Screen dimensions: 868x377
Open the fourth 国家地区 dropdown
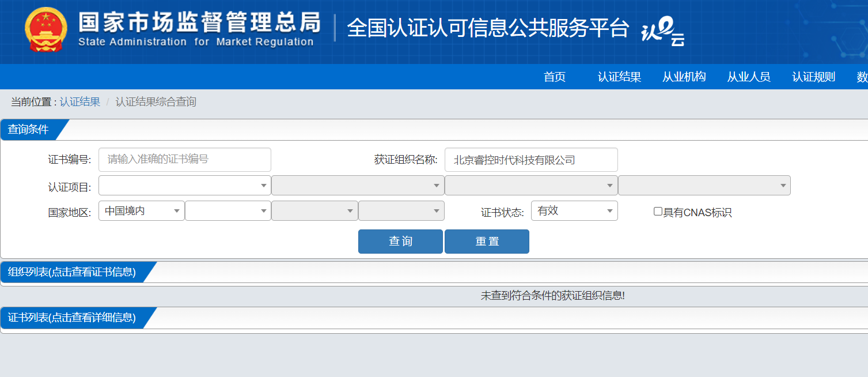pyautogui.click(x=401, y=211)
